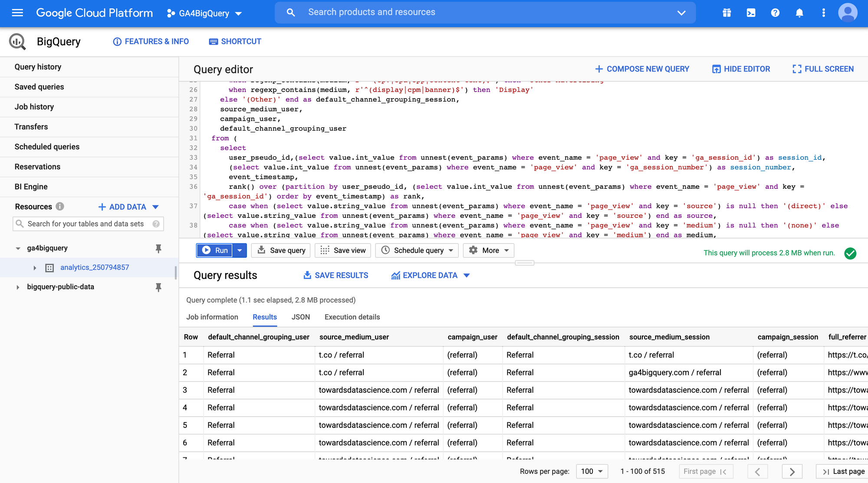The width and height of the screenshot is (868, 483).
Task: Expand the analytics_250794857 dataset
Action: [x=35, y=268]
